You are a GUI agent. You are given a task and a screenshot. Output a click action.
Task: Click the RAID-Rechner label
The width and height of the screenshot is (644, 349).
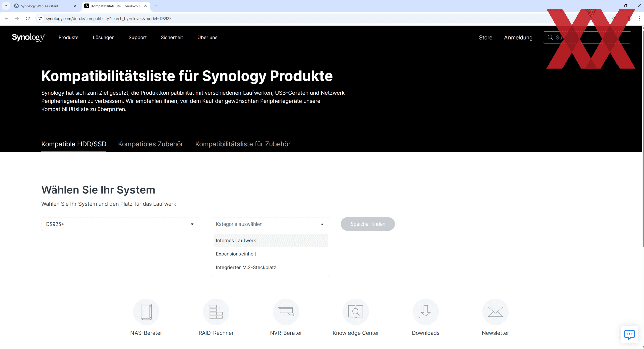216,333
